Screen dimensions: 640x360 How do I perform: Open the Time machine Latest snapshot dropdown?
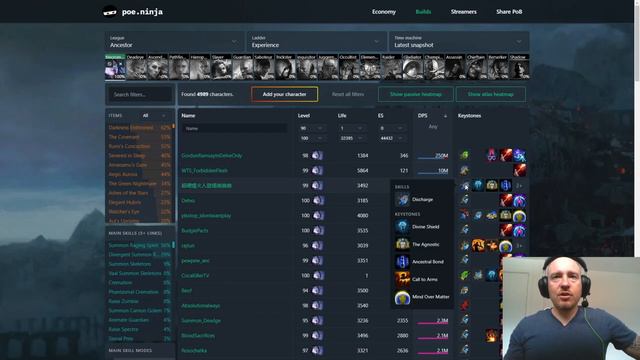point(459,42)
